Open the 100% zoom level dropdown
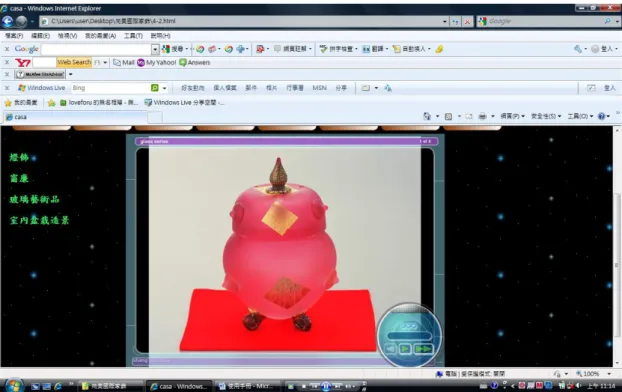622x392 pixels. coord(609,374)
